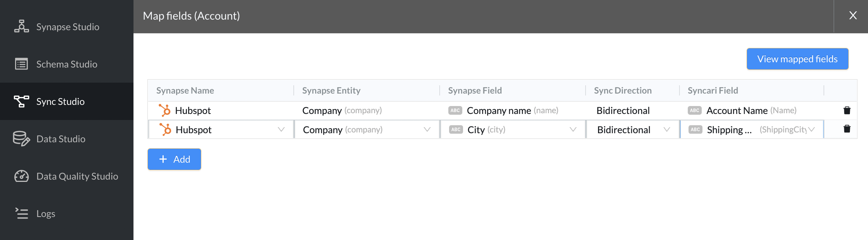Expand Company synapse entity dropdown

click(x=427, y=129)
